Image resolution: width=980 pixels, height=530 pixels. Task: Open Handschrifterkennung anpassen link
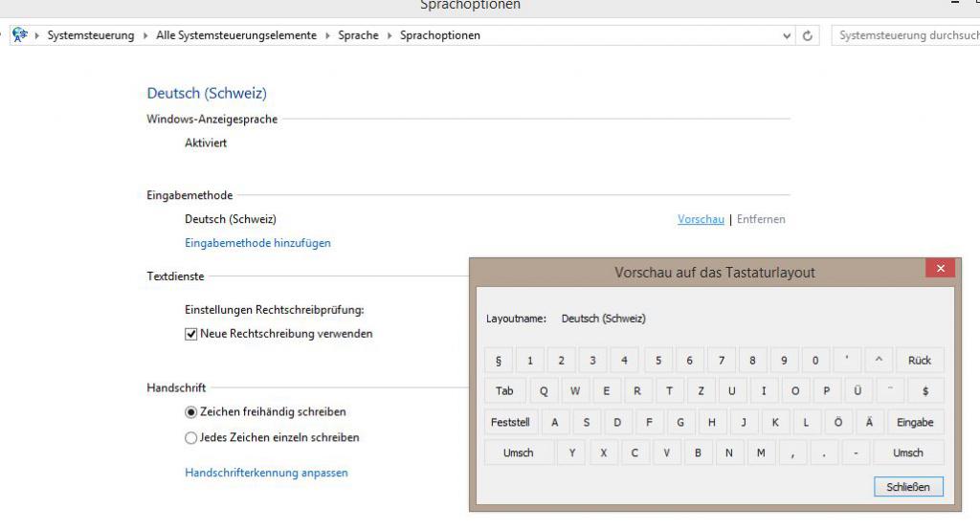click(266, 473)
